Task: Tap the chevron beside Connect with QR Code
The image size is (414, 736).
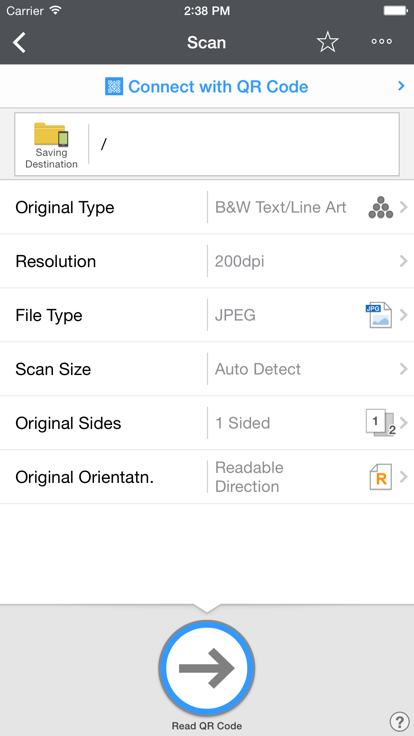Action: [401, 86]
